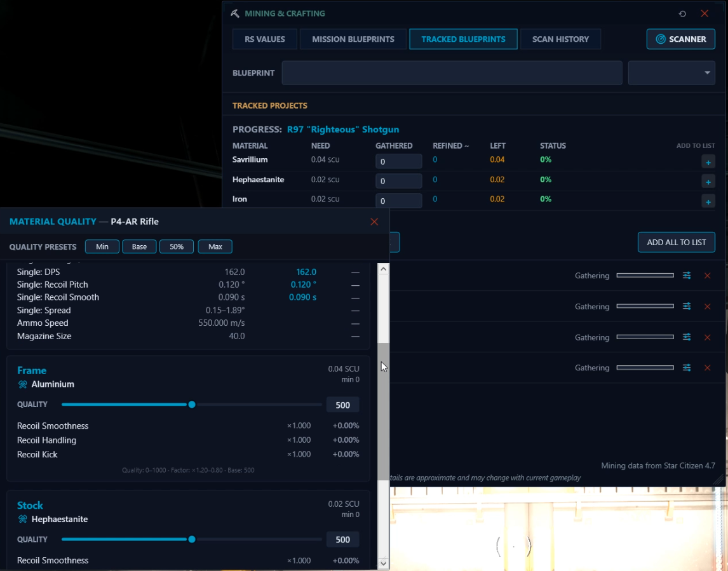Remove third Gathering project with red X
This screenshot has height=571, width=728.
pyautogui.click(x=708, y=337)
